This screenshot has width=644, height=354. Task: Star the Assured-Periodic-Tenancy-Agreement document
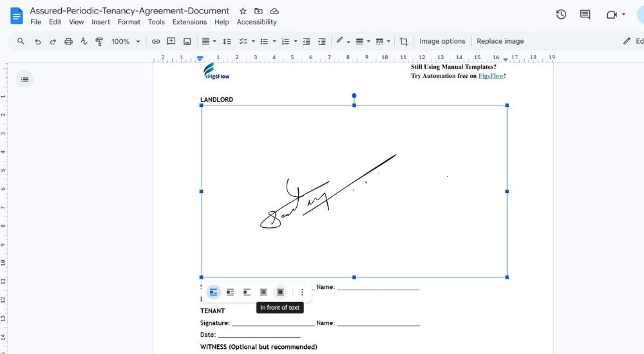click(243, 11)
